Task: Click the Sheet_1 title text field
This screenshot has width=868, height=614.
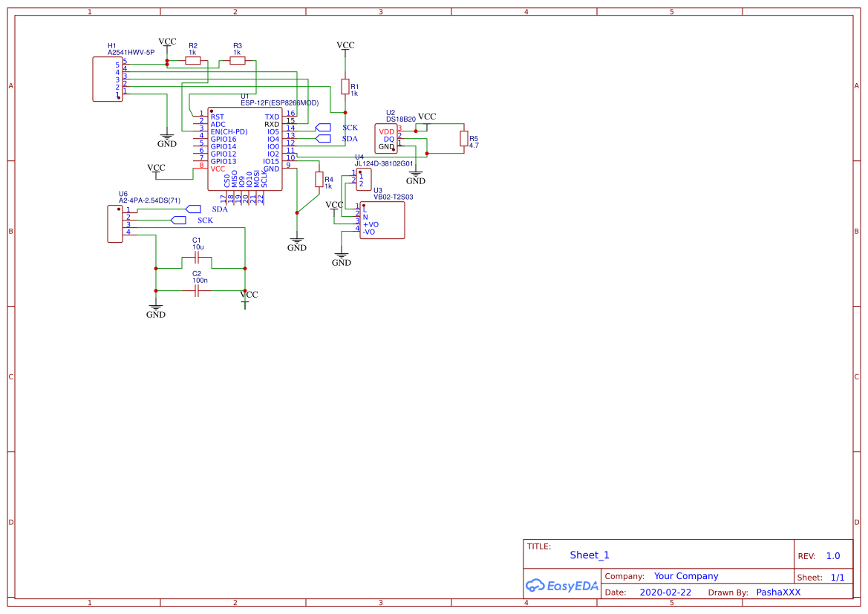Action: click(x=590, y=555)
